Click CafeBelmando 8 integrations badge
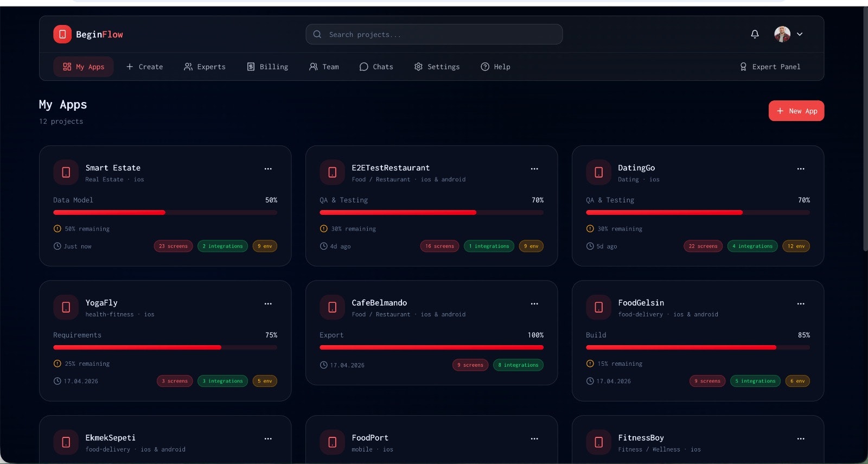This screenshot has height=464, width=868. (518, 365)
